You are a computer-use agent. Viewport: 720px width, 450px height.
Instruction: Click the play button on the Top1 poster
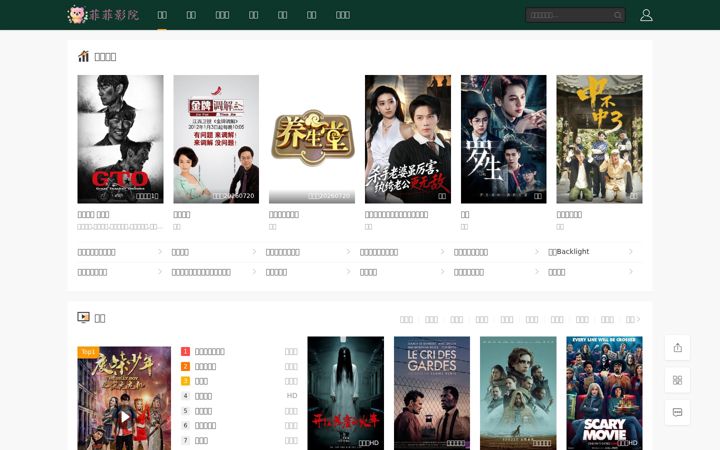pos(124,416)
